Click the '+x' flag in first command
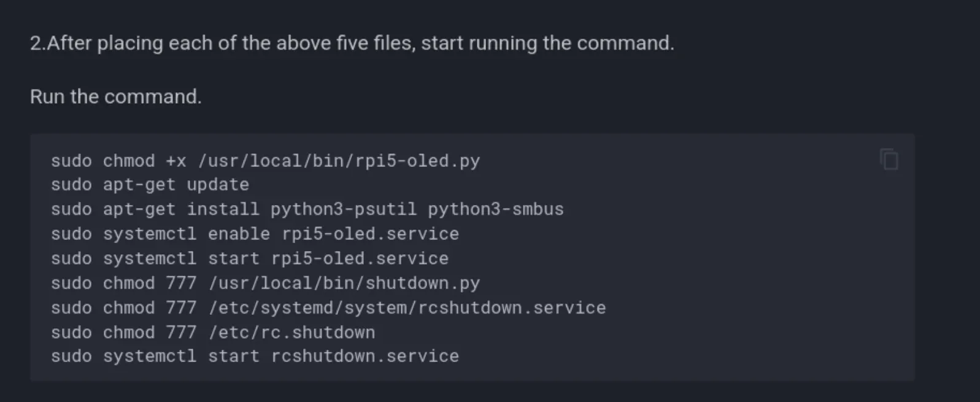Image resolution: width=980 pixels, height=402 pixels. [176, 161]
